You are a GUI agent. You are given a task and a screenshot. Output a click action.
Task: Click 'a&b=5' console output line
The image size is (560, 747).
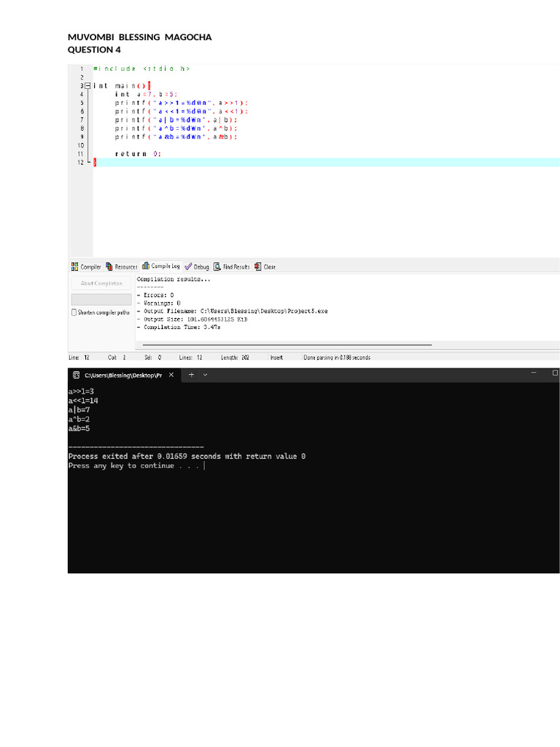click(x=79, y=428)
